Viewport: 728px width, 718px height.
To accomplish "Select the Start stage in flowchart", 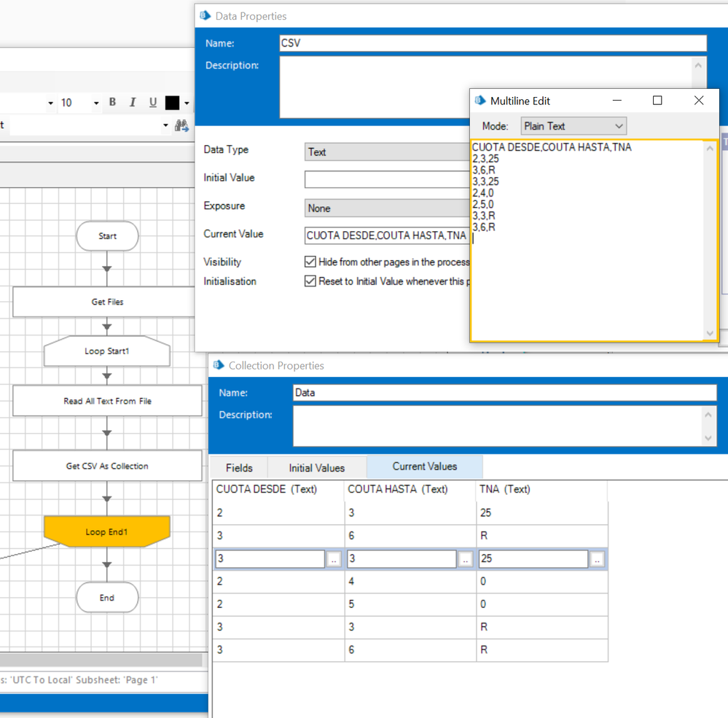I will pyautogui.click(x=107, y=236).
